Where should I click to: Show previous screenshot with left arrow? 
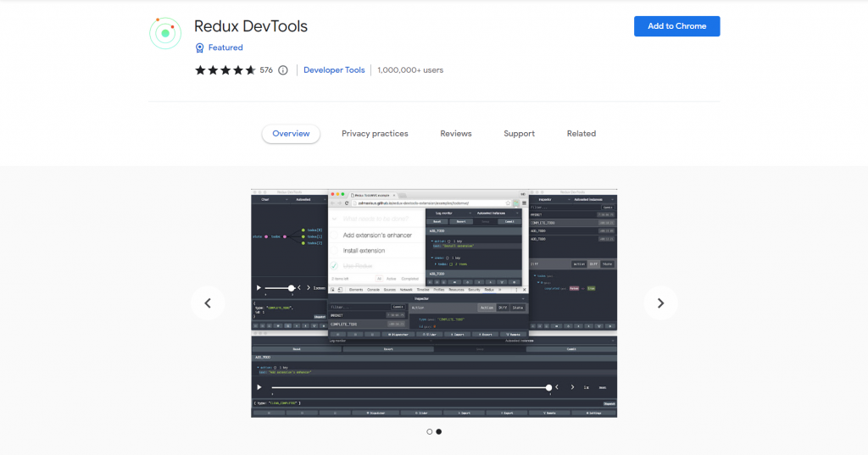208,302
